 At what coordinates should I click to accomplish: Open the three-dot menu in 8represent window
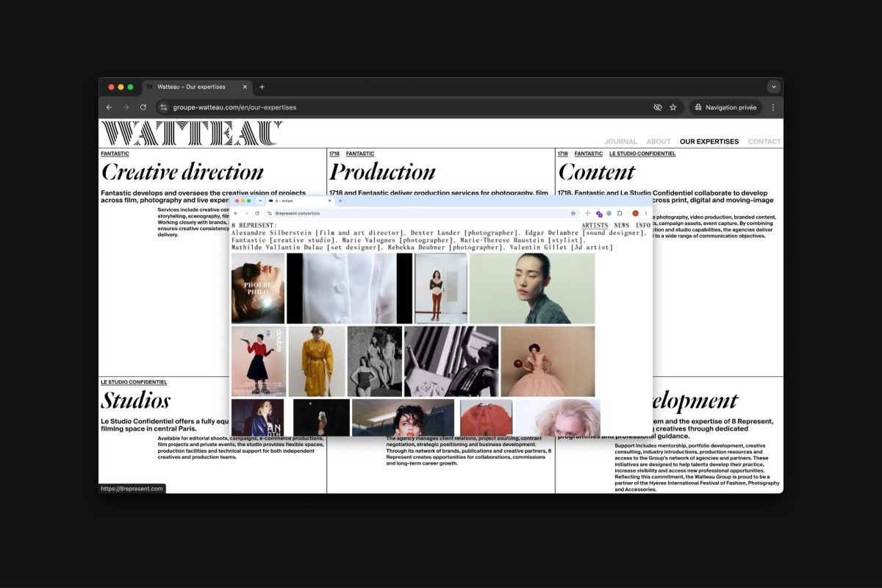646,213
